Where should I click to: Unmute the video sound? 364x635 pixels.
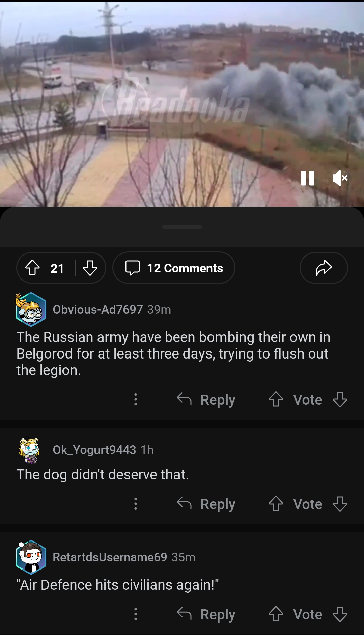[340, 178]
